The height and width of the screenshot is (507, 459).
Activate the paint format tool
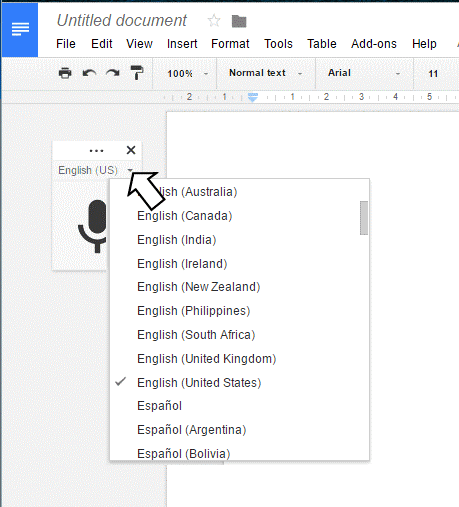coord(137,73)
